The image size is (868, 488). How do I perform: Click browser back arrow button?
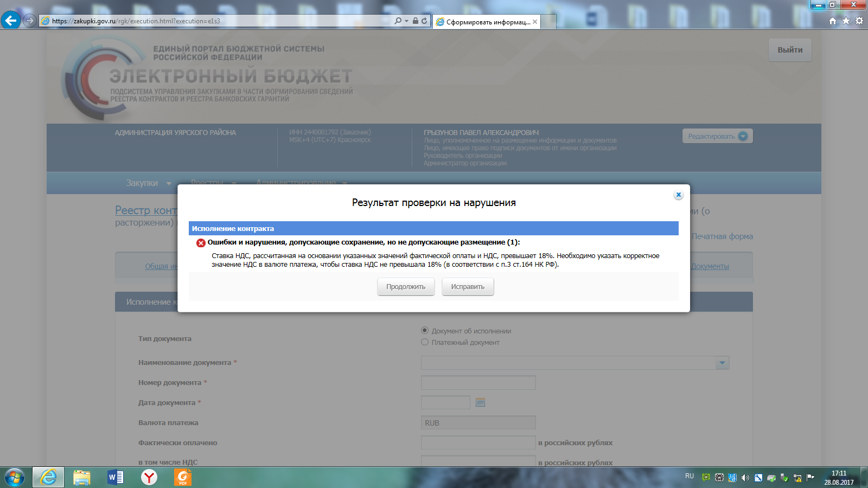click(11, 21)
